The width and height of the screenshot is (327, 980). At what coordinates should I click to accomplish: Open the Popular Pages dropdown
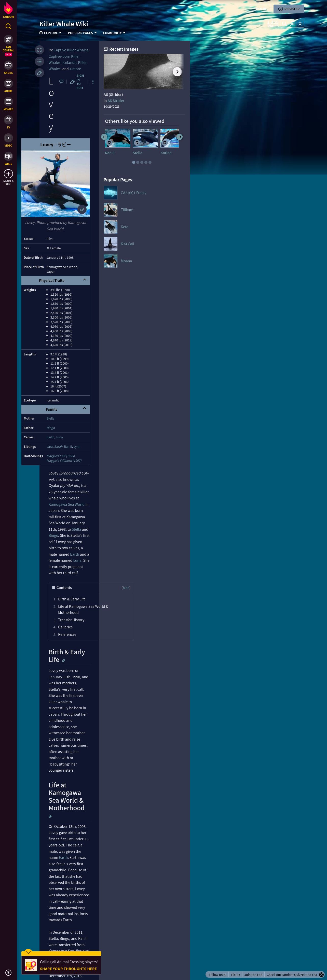[82, 33]
